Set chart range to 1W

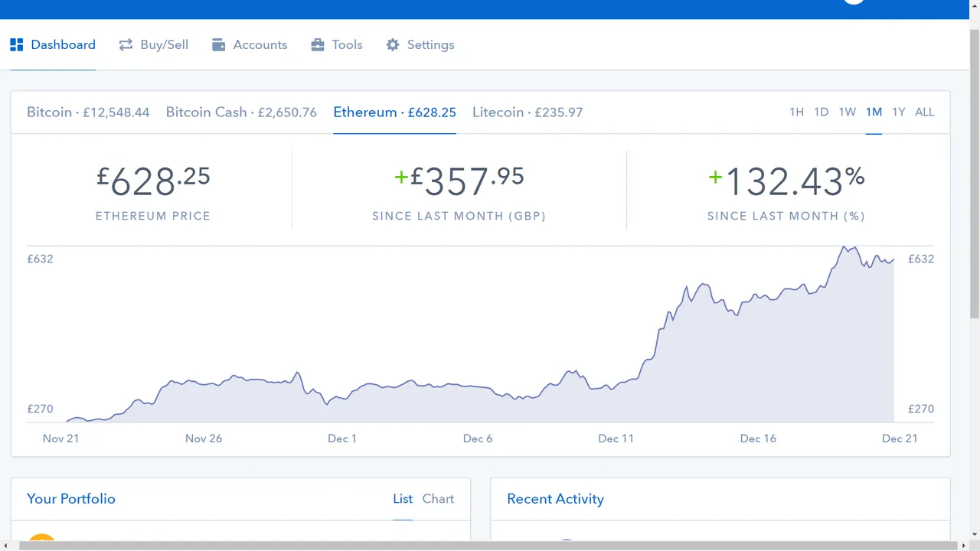[x=847, y=112]
